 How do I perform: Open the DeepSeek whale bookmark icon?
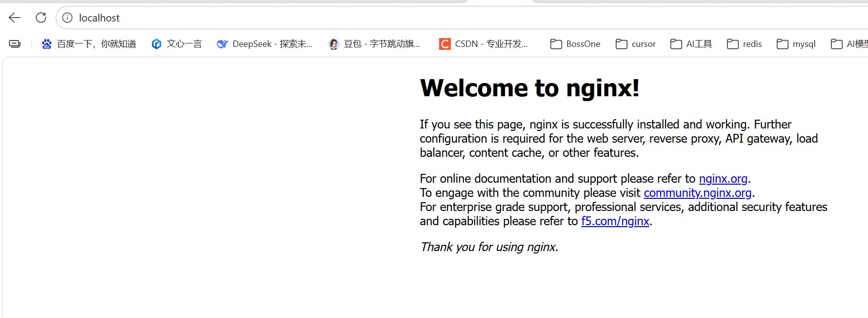click(x=222, y=44)
